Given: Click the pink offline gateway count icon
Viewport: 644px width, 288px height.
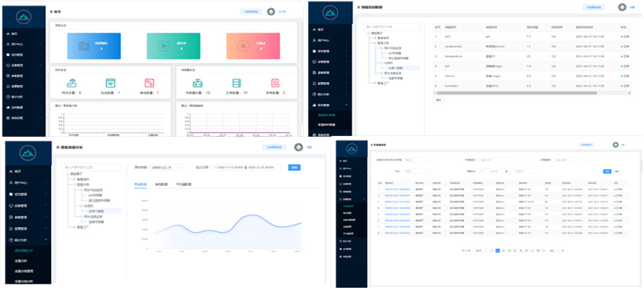Looking at the screenshot, I should pos(149,83).
